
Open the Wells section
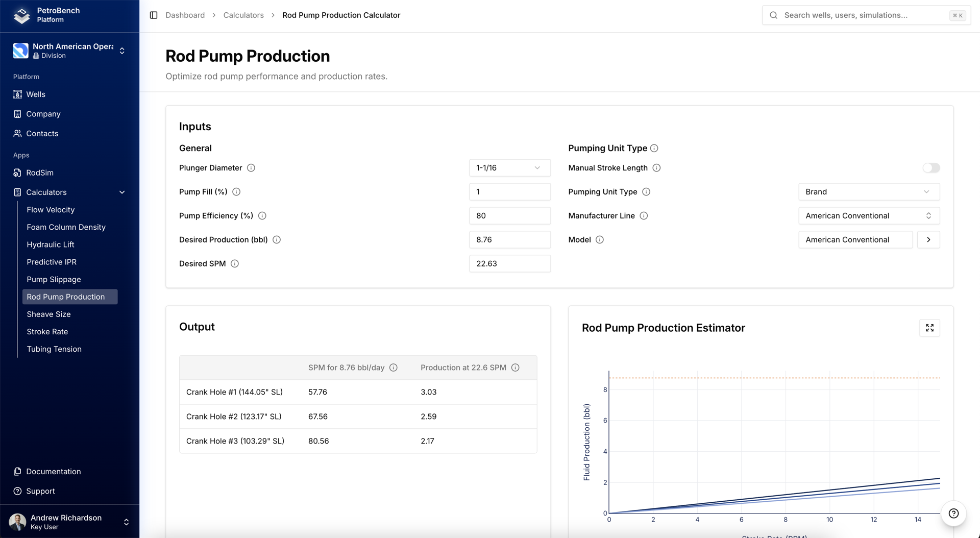click(36, 94)
